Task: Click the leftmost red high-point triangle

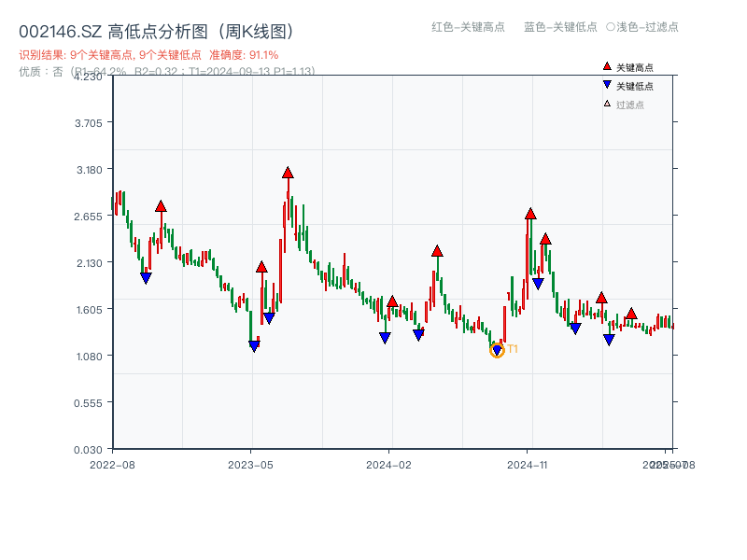Action: 161,207
